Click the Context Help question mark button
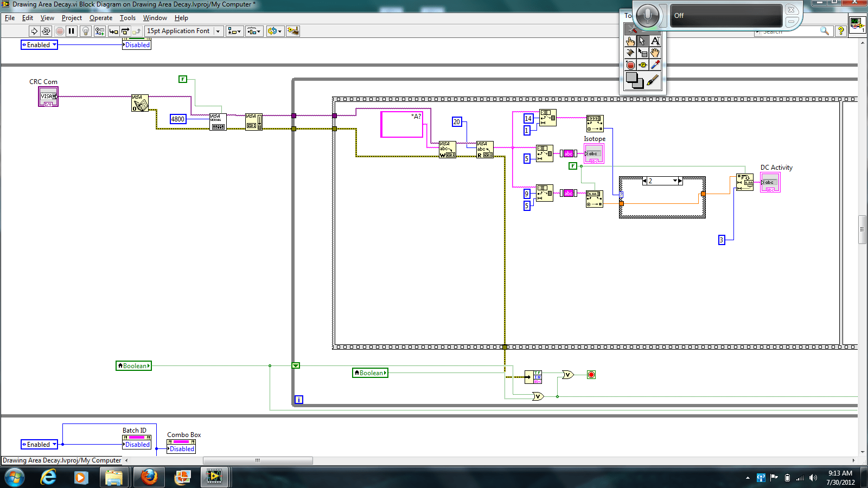 pyautogui.click(x=841, y=31)
